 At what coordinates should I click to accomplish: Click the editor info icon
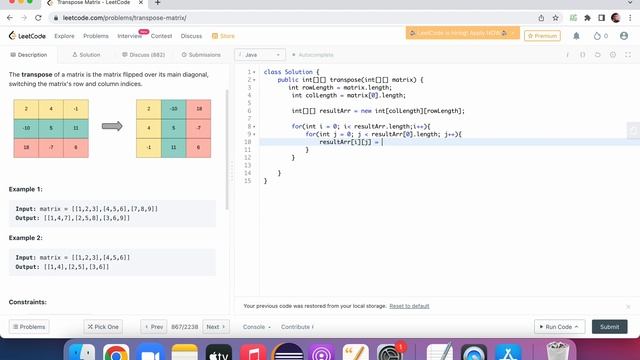point(567,55)
